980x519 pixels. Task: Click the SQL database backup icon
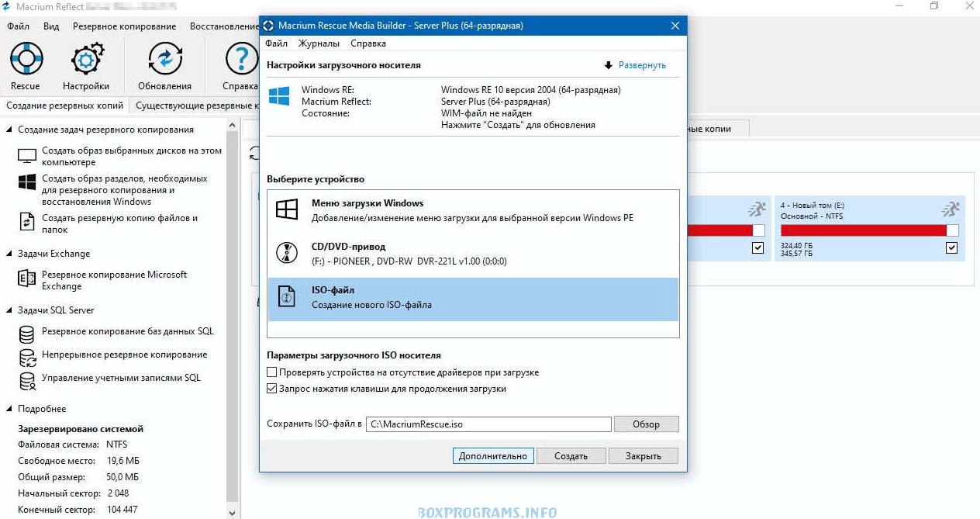27,334
